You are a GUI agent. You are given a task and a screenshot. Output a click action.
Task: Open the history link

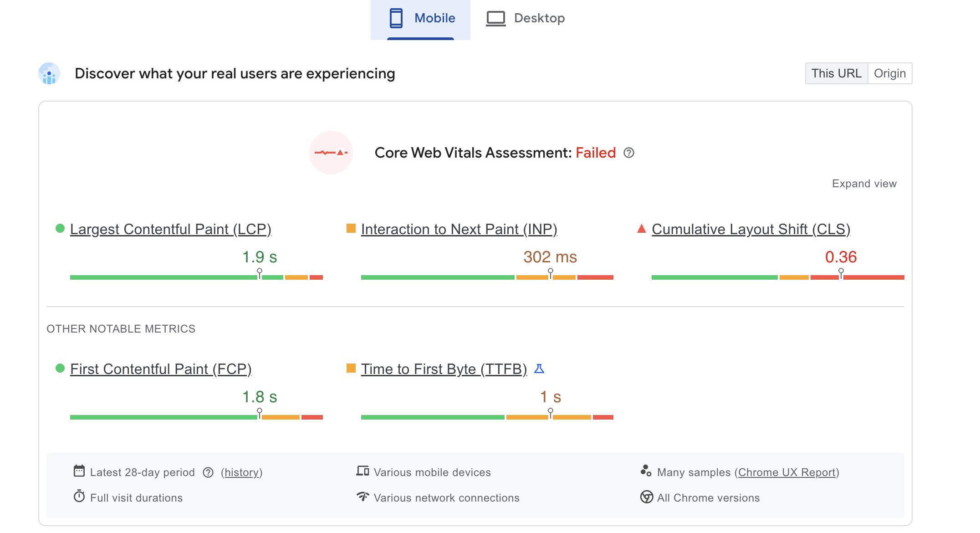click(x=241, y=472)
